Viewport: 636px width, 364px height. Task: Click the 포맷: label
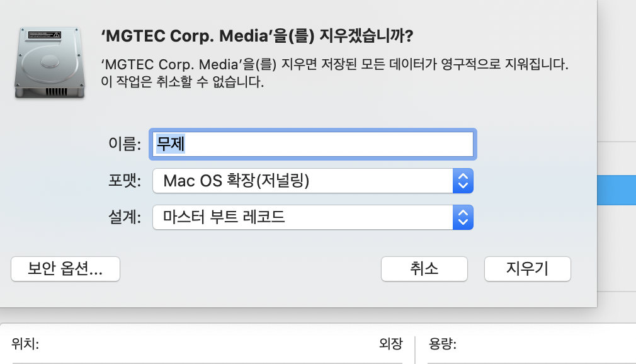(125, 181)
